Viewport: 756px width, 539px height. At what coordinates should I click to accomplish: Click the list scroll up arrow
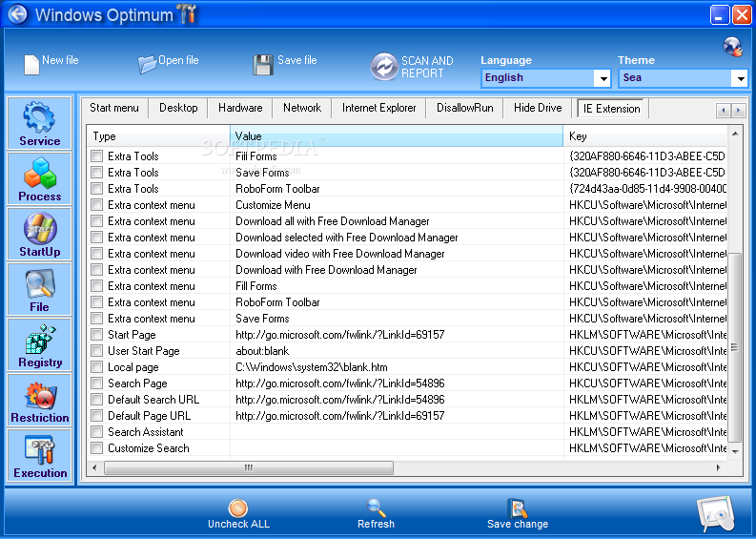pyautogui.click(x=735, y=134)
